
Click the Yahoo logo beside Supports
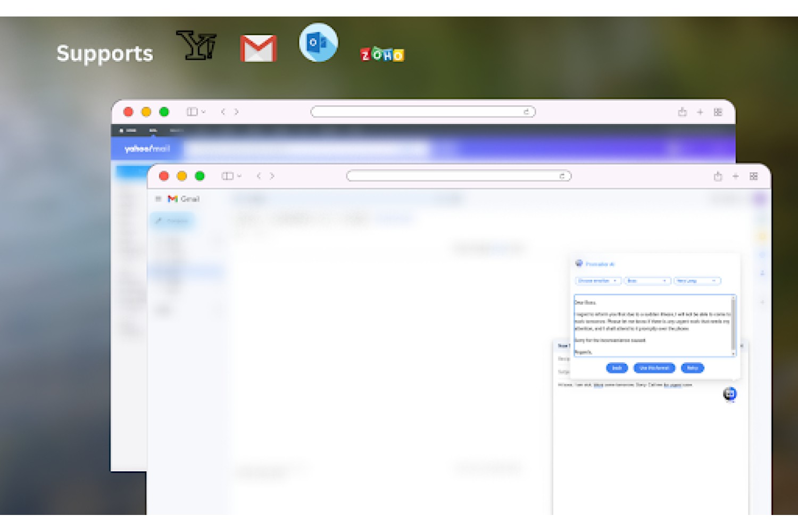click(196, 45)
